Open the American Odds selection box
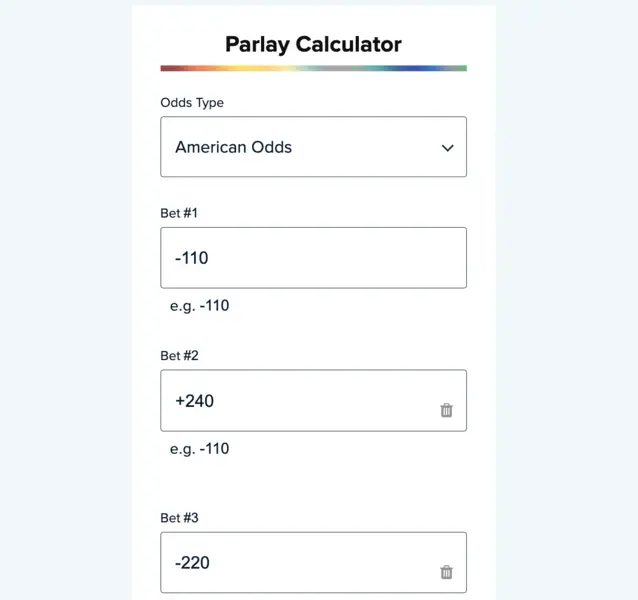 [x=300, y=147]
